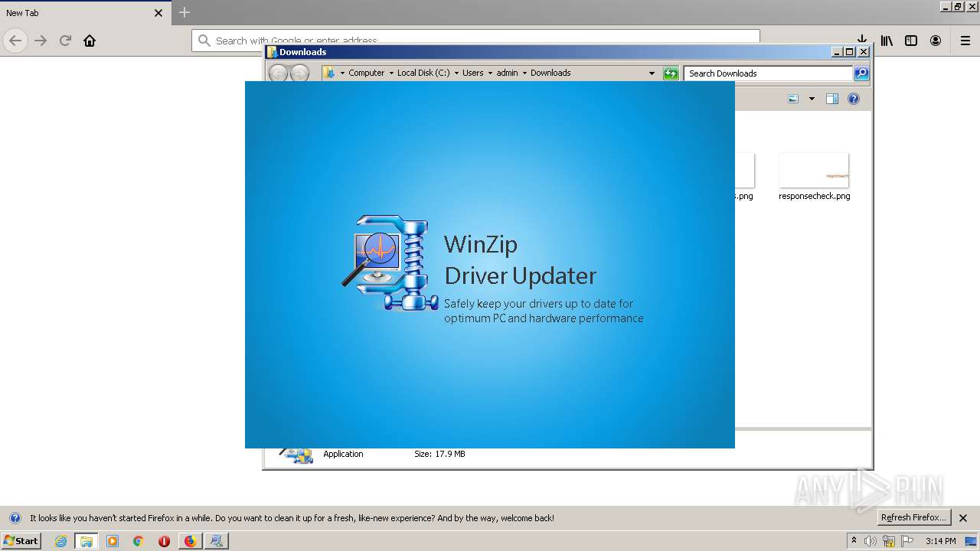Click the notification info icon
This screenshot has height=551, width=980.
coord(15,518)
